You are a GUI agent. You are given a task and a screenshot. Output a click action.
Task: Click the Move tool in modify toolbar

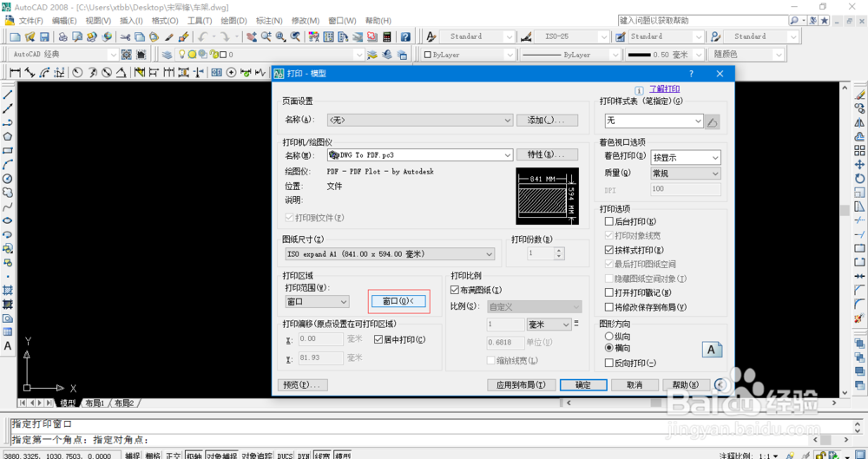(859, 165)
